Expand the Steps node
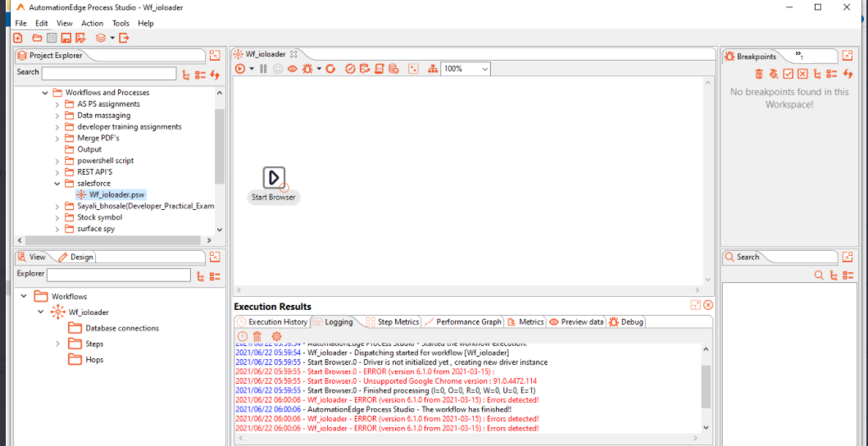The height and width of the screenshot is (446, 868). tap(57, 344)
